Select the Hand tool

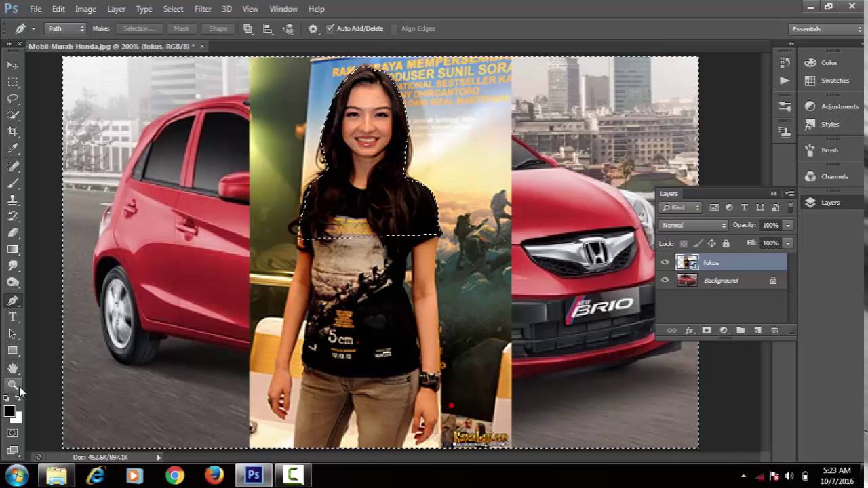13,369
